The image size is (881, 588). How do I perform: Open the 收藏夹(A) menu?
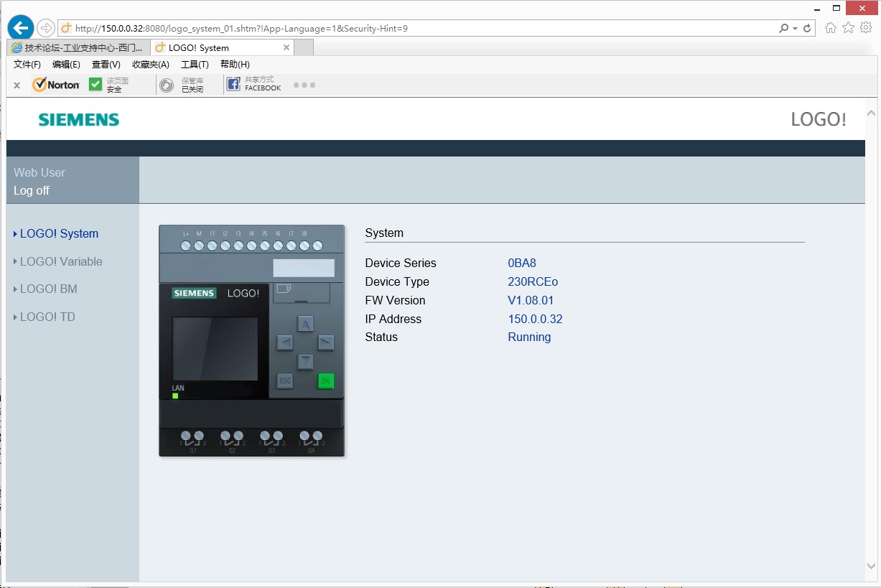pyautogui.click(x=151, y=65)
